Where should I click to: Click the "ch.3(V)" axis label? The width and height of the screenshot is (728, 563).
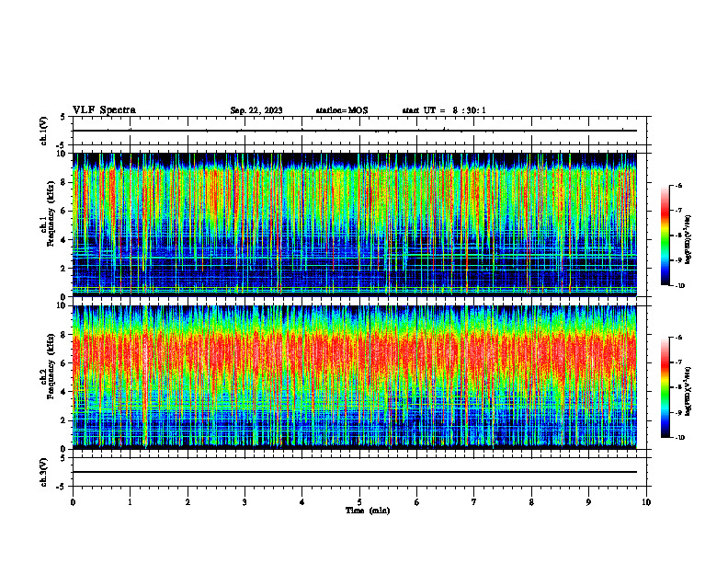tap(44, 472)
